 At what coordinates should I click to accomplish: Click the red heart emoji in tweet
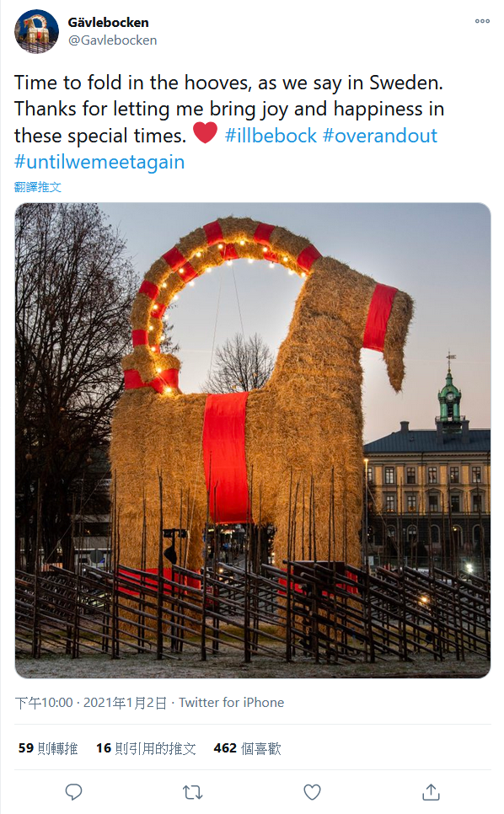(x=205, y=133)
